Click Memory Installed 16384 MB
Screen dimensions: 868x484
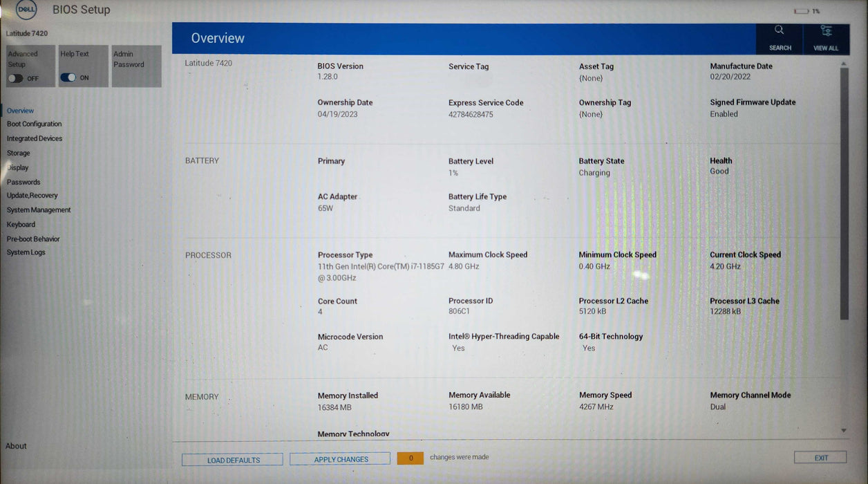pyautogui.click(x=334, y=407)
